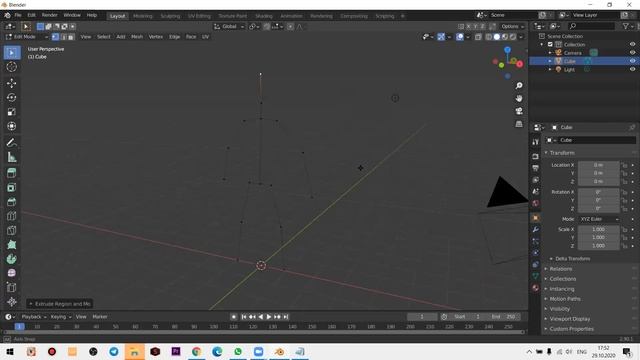
Task: Select the Extrude Region tool
Action: tap(12, 173)
